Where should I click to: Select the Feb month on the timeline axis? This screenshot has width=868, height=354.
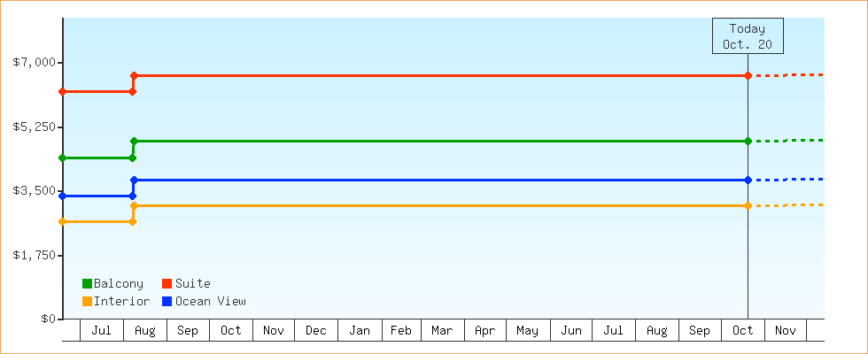[x=401, y=331]
